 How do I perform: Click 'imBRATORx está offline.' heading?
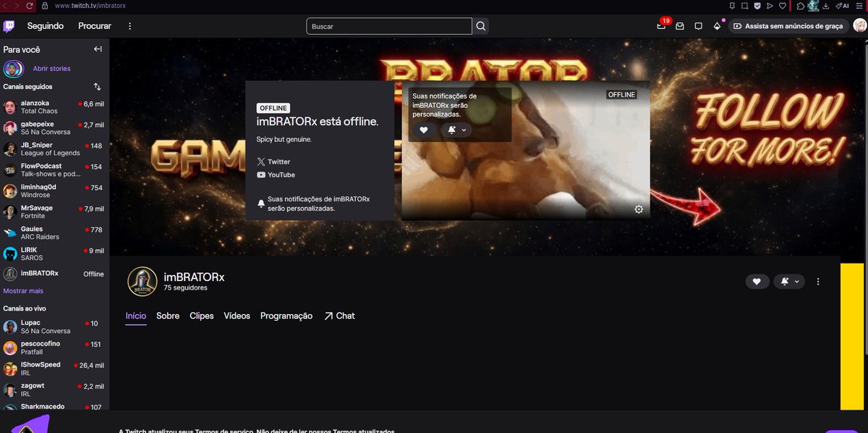318,122
